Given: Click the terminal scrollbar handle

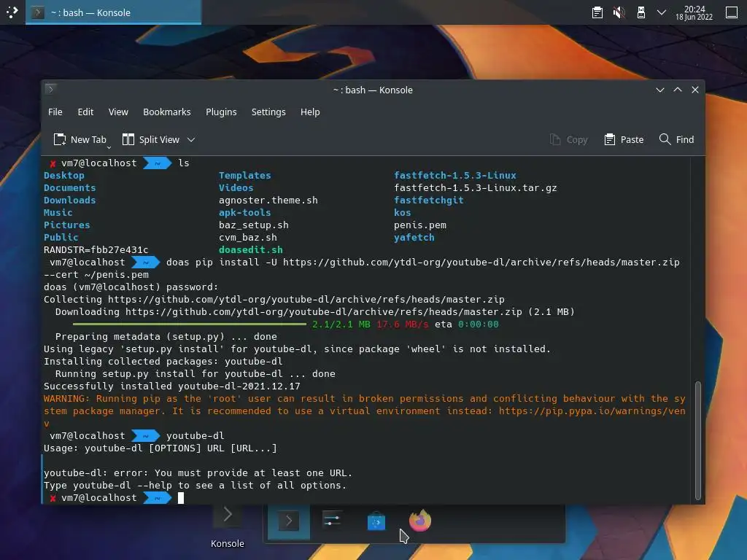Looking at the screenshot, I should pyautogui.click(x=698, y=440).
